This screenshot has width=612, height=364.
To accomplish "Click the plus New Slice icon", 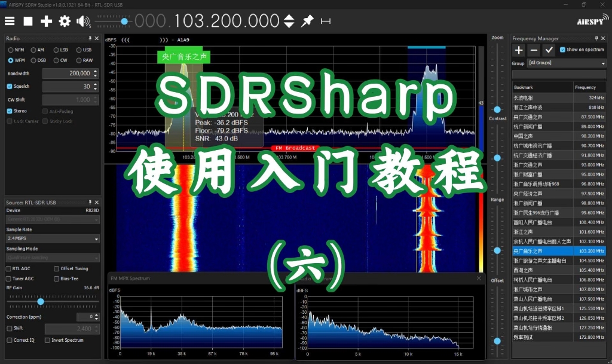I will tap(46, 21).
